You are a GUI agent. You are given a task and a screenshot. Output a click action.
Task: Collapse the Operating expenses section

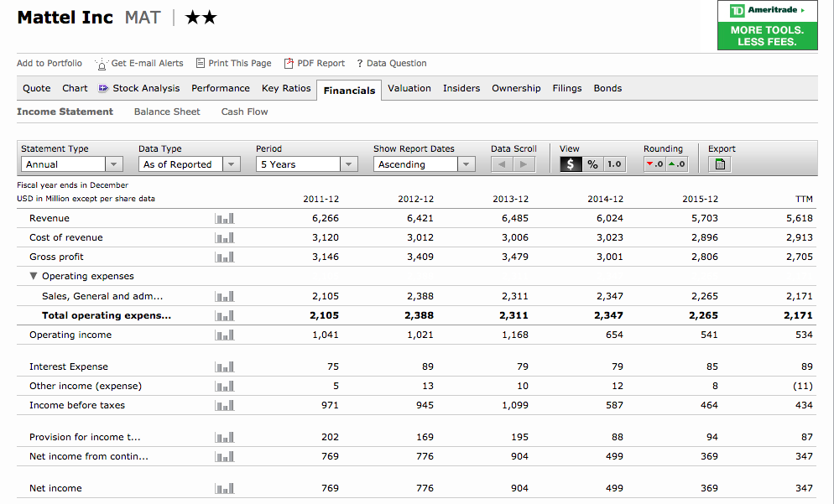click(34, 276)
